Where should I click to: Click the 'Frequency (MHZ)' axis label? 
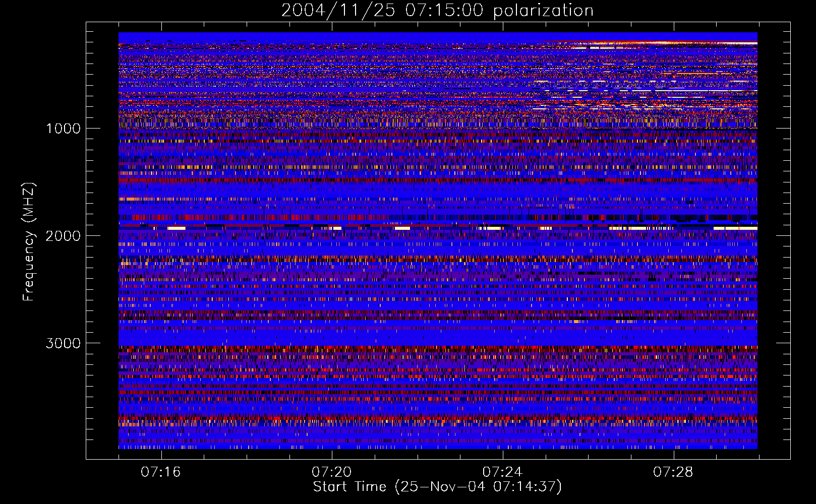point(29,242)
